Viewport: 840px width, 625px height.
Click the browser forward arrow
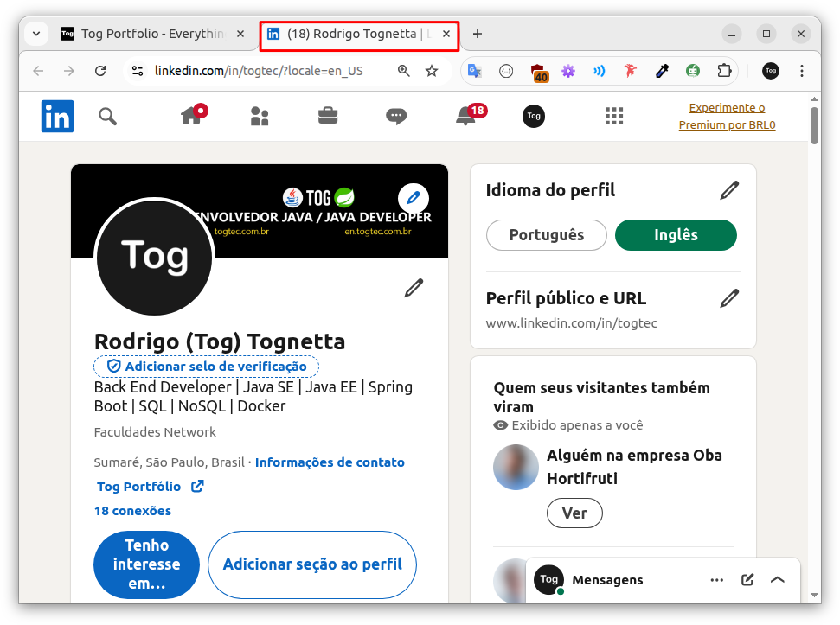pyautogui.click(x=69, y=71)
